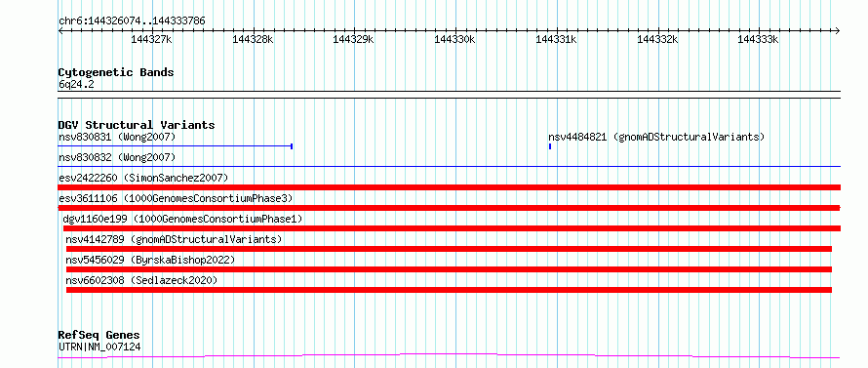This screenshot has width=868, height=368.
Task: Open the UTRN|NM_007124 gene label
Action: click(x=99, y=348)
